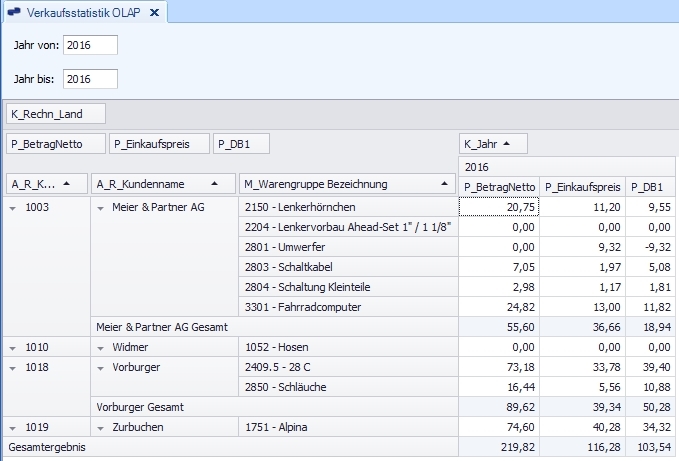Click sort arrow on M_Warengruppe Bezeichnung header
The height and width of the screenshot is (461, 679).
[444, 184]
